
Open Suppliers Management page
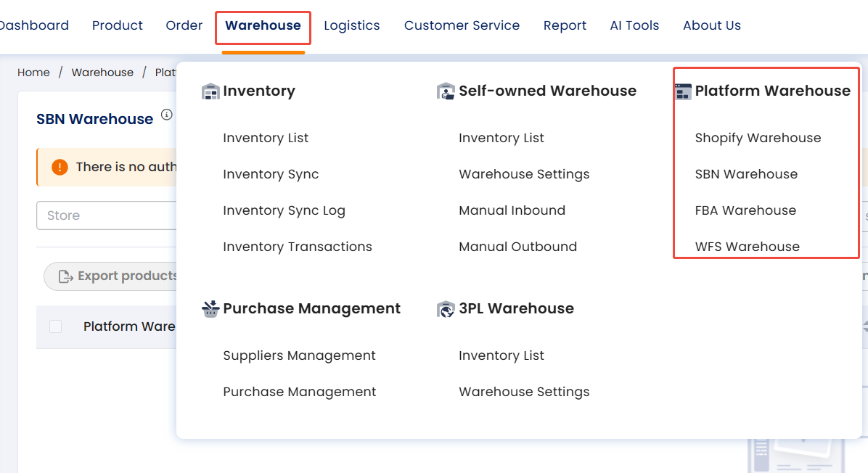[x=299, y=355]
